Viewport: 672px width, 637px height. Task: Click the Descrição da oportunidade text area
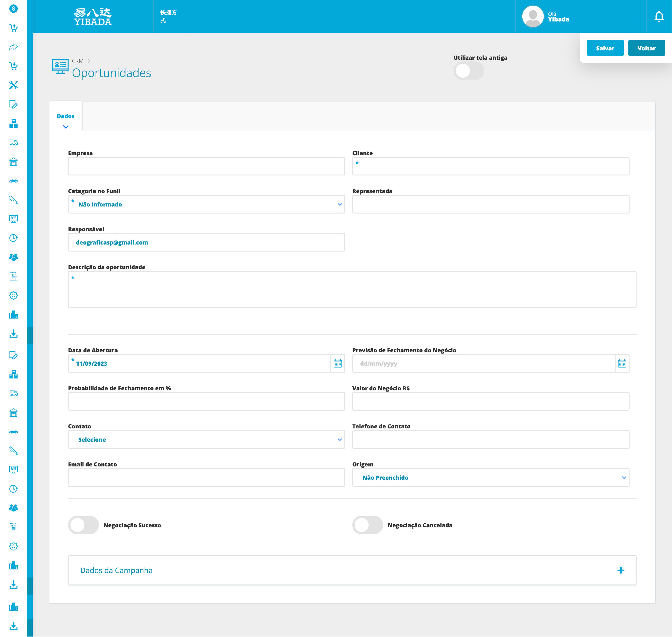pos(352,290)
